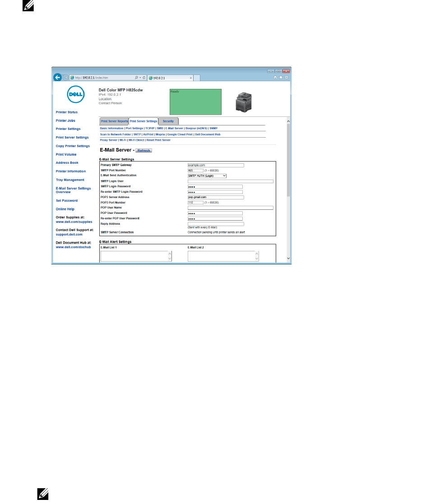
Task: Open the Security tab
Action: (168, 121)
